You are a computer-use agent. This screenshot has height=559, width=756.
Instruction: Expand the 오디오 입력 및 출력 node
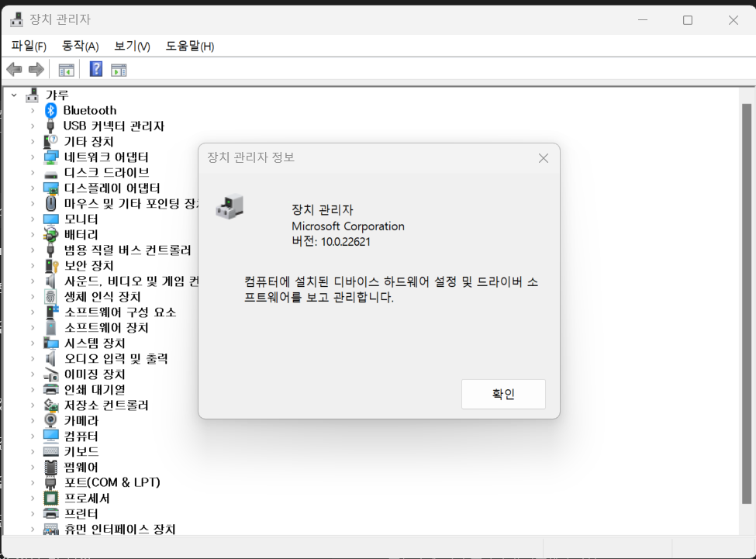click(33, 358)
